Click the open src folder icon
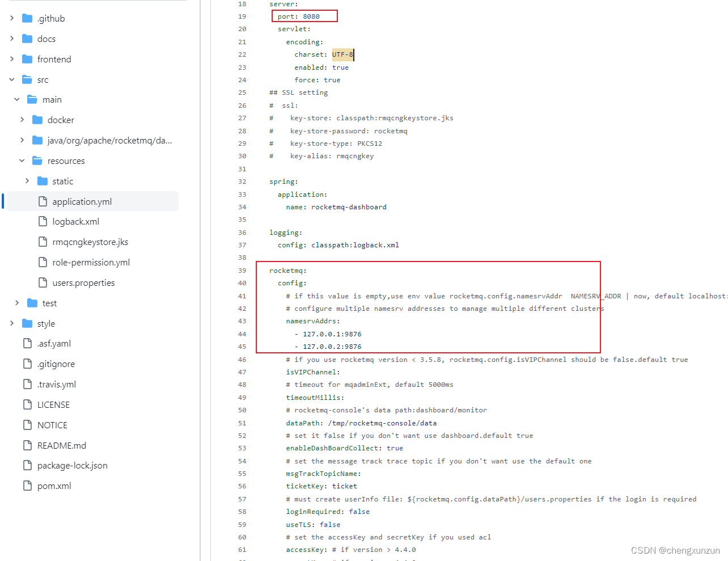Image resolution: width=728 pixels, height=561 pixels. 27,79
